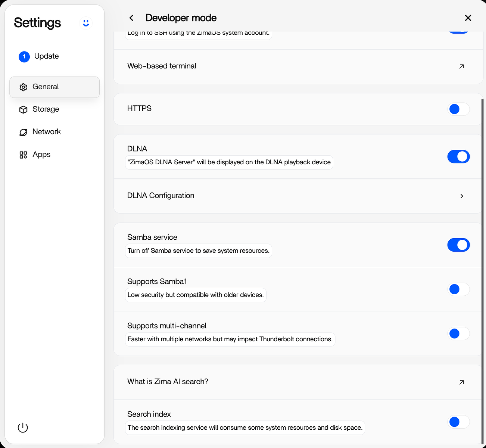Click the update notification badge
486x448 pixels.
(x=24, y=57)
